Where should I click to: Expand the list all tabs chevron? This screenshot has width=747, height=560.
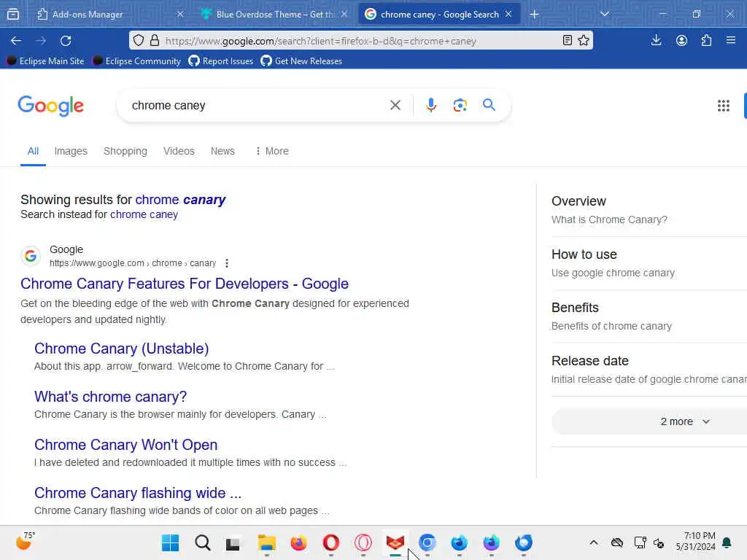605,15
